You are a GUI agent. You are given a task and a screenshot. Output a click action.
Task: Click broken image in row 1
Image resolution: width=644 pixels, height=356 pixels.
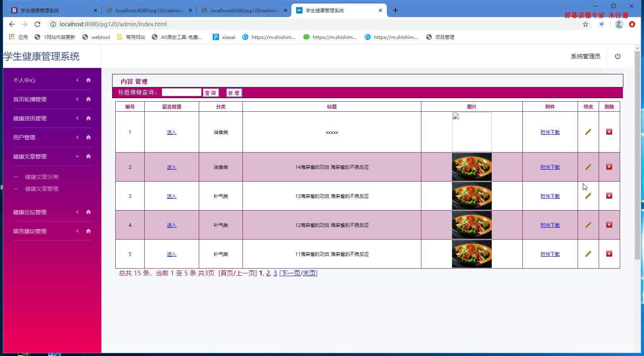(x=472, y=132)
